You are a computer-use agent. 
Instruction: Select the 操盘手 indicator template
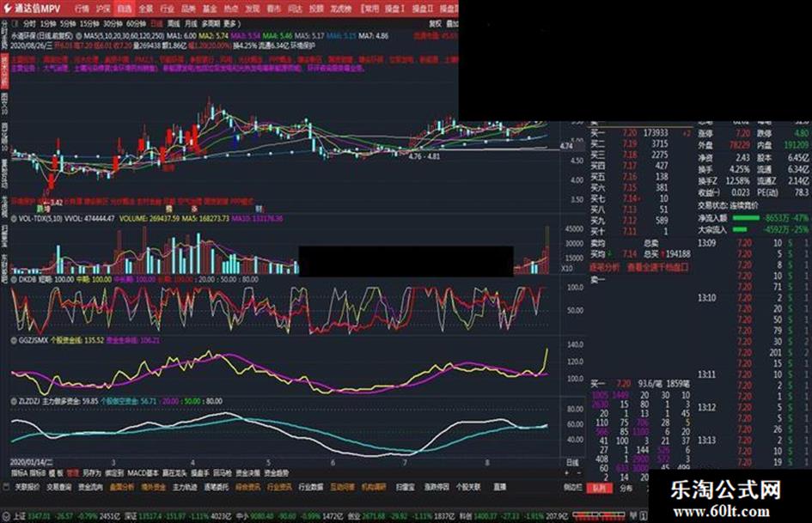pyautogui.click(x=200, y=473)
